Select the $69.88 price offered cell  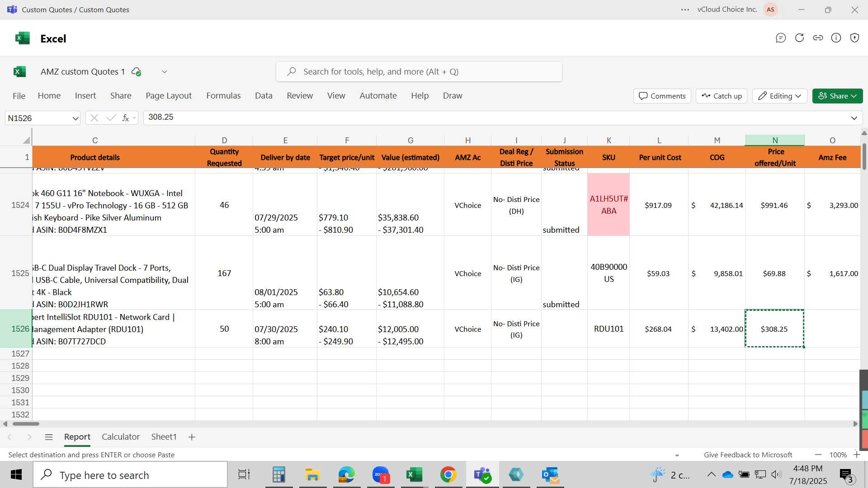point(774,273)
